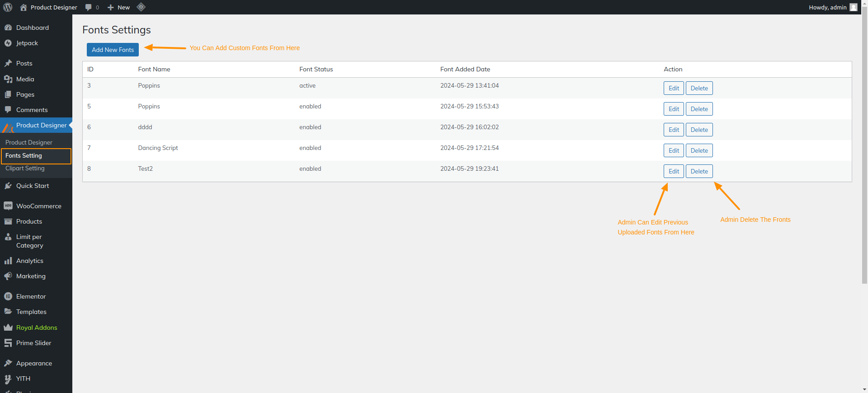
Task: Click the Font Status column header
Action: tap(316, 69)
